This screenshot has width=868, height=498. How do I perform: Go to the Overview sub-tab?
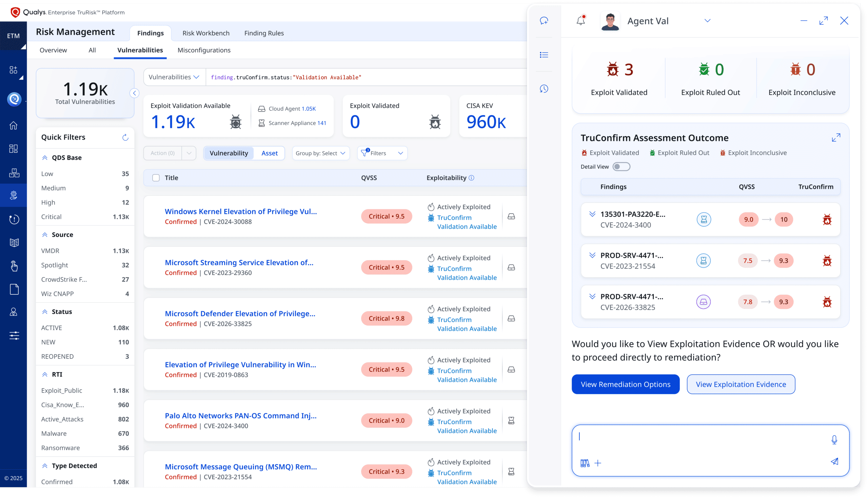point(53,50)
